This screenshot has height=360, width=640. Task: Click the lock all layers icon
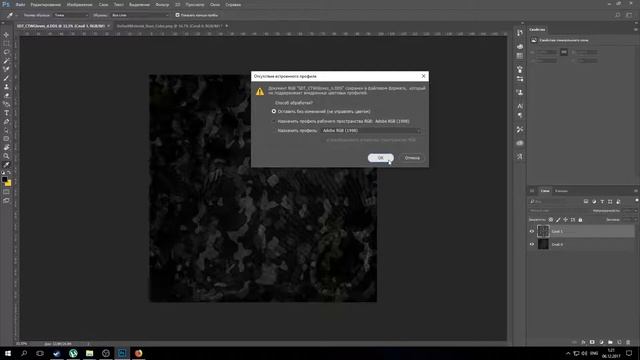click(580, 220)
